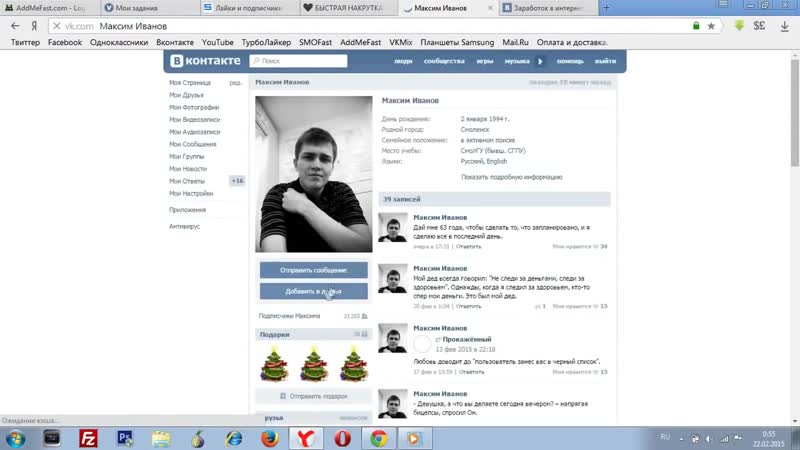Open the Прокажённый repost source
This screenshot has height=450, width=800.
click(467, 339)
